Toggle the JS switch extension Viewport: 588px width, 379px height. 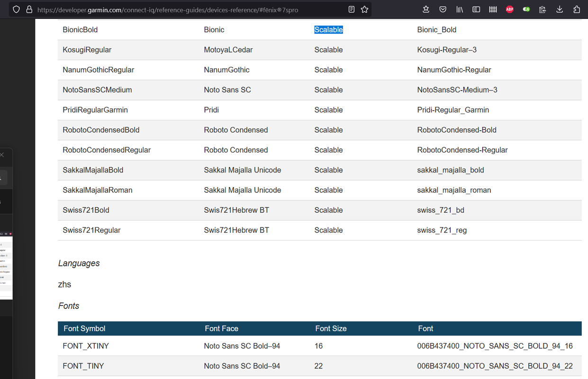click(x=526, y=9)
